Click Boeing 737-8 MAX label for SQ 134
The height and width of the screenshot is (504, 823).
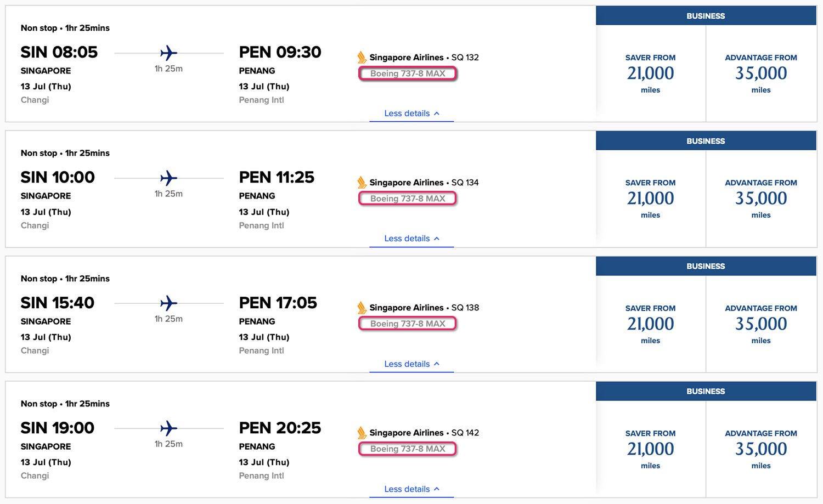point(408,199)
